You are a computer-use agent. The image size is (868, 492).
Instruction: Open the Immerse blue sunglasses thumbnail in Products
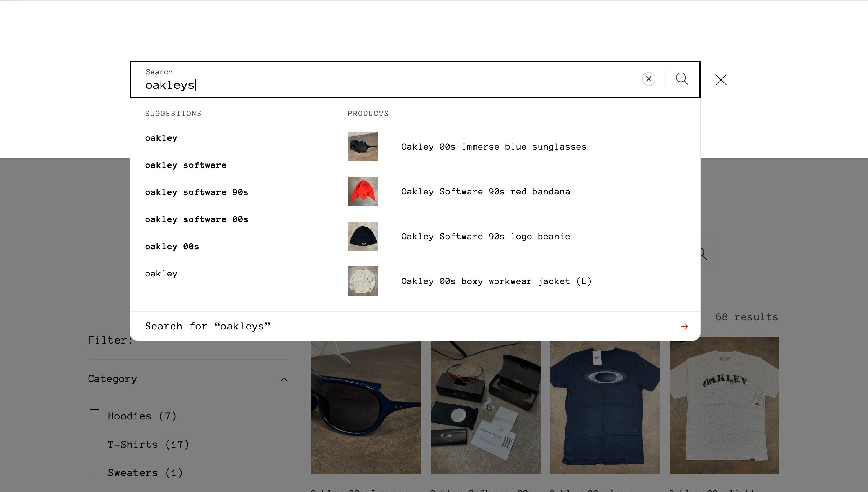tap(363, 147)
